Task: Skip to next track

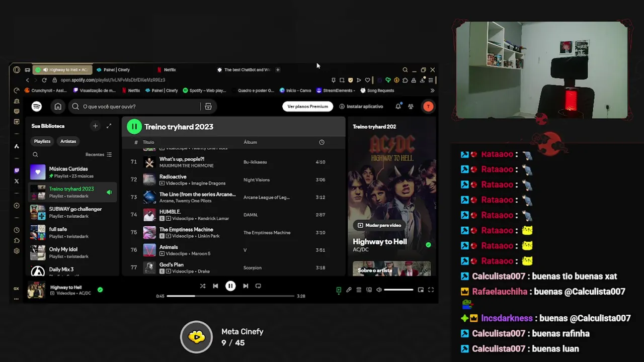Action: (246, 286)
